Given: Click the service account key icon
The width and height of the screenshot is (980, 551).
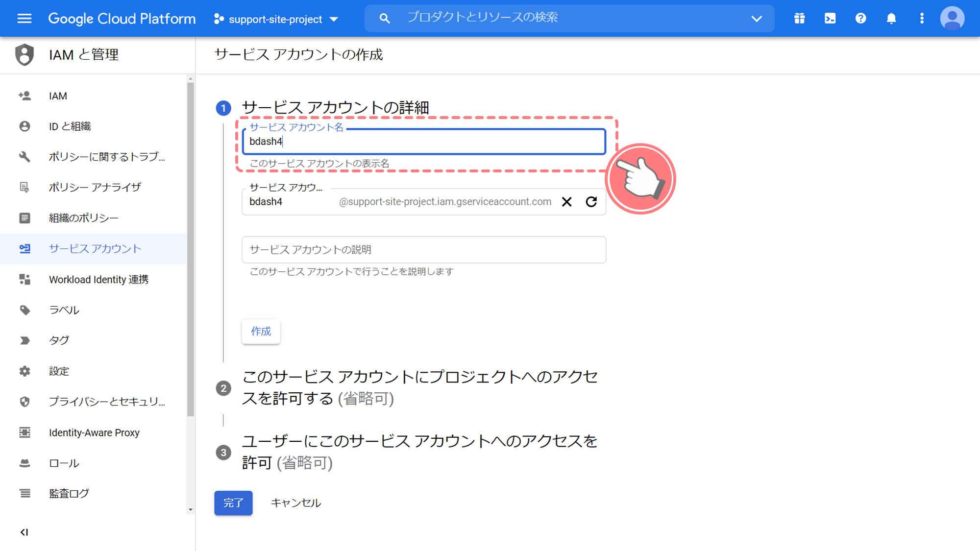Looking at the screenshot, I should click(24, 249).
